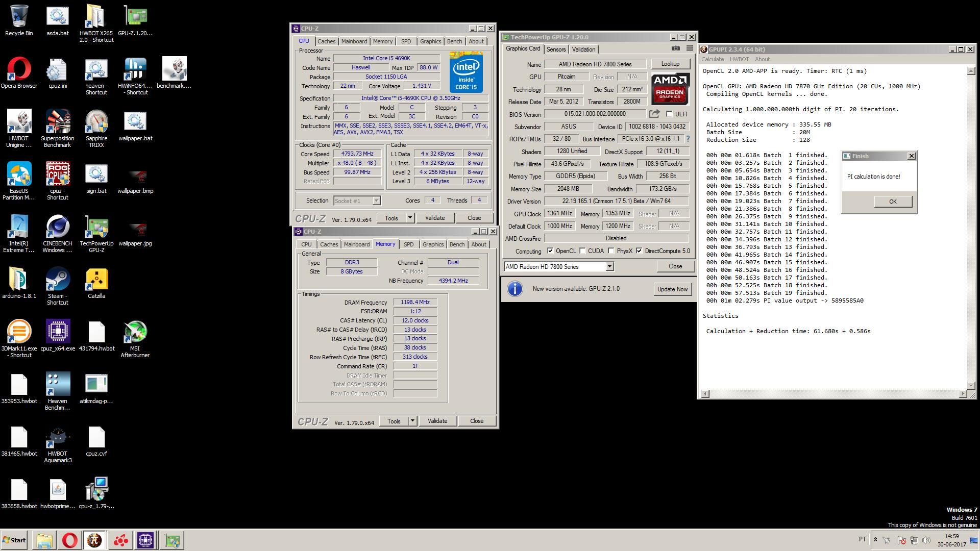Click Update Now for GPU-Z 2.1.0
The height and width of the screenshot is (551, 980).
click(672, 289)
